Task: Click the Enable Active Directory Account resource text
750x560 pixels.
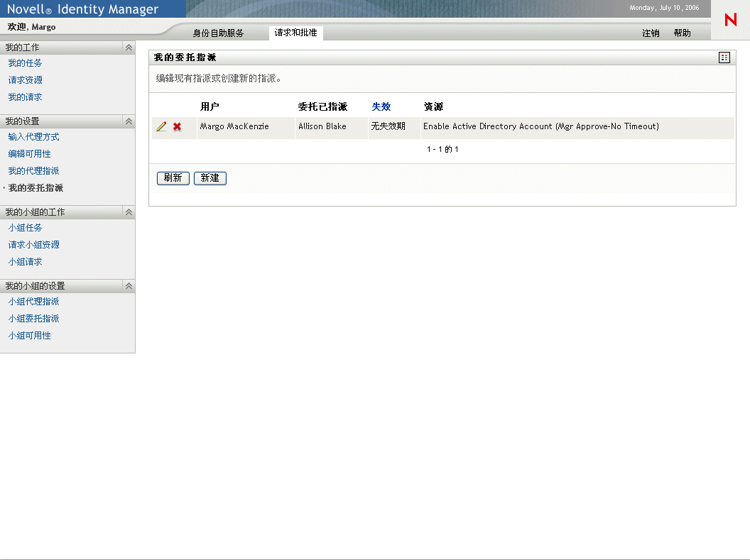Action: (541, 126)
